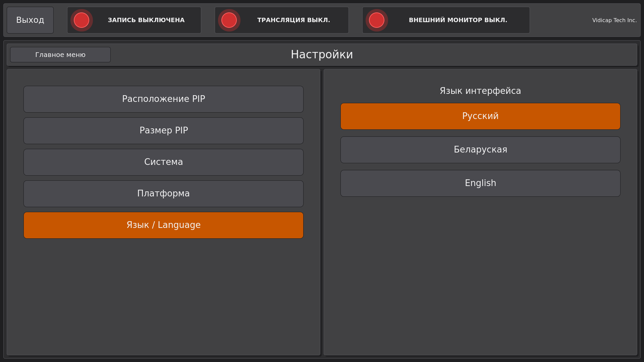Toggle the ЗАПИСЬ ВЫКЛЮЧЕНА recording button
Screen dimensions: 644x362
click(x=134, y=20)
